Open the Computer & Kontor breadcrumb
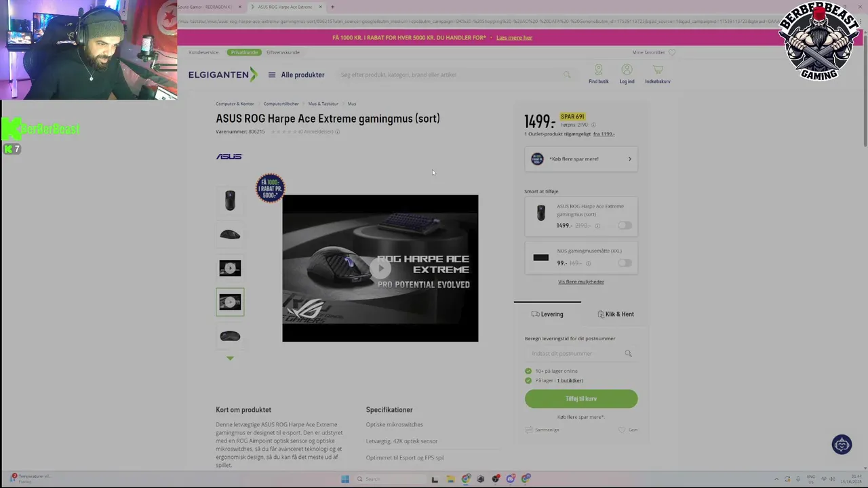Viewport: 868px width, 488px height. [x=235, y=104]
